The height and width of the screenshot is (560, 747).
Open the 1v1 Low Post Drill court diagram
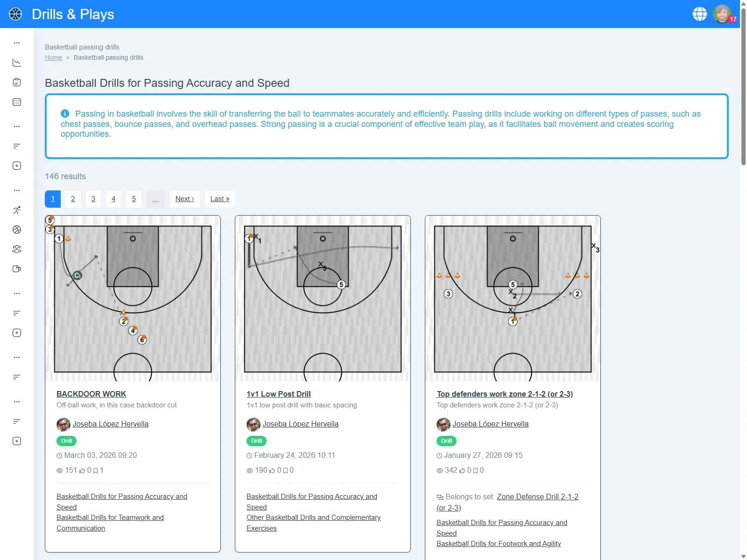(323, 299)
